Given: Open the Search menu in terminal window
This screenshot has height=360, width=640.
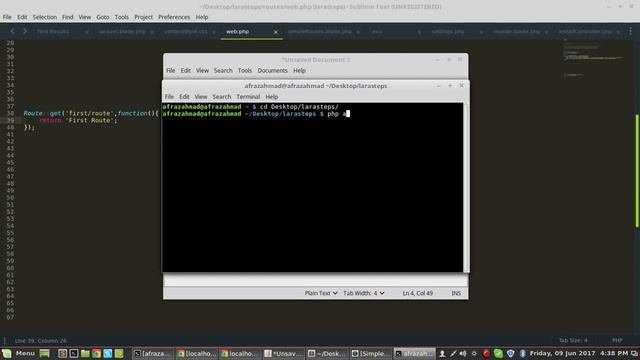Looking at the screenshot, I should point(222,97).
